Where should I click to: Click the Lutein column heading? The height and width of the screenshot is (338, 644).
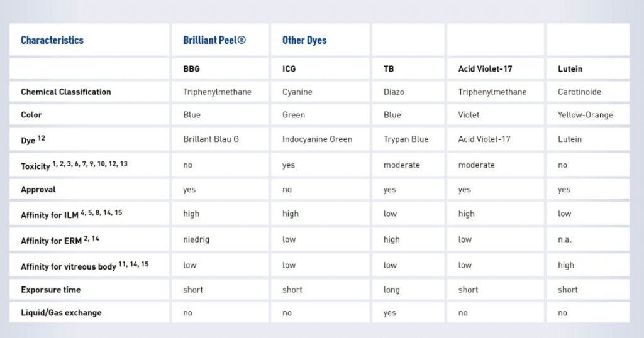coord(570,69)
